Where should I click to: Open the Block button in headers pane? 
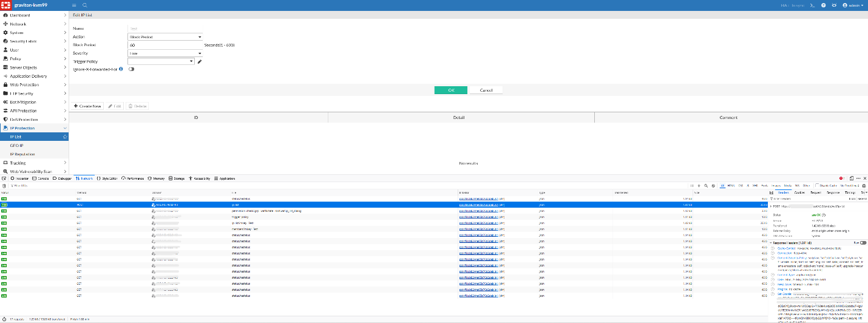coord(852,199)
